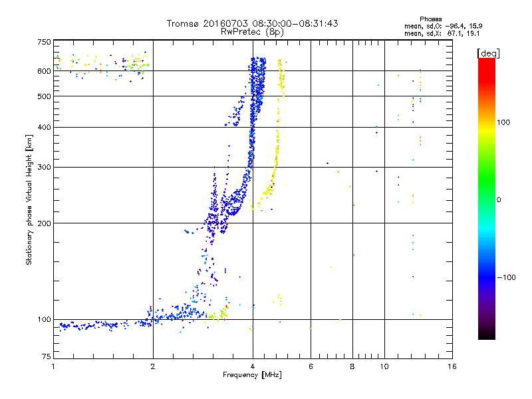Image resolution: width=532 pixels, height=399 pixels.
Task: Click the x-axis value "2"
Action: (153, 366)
